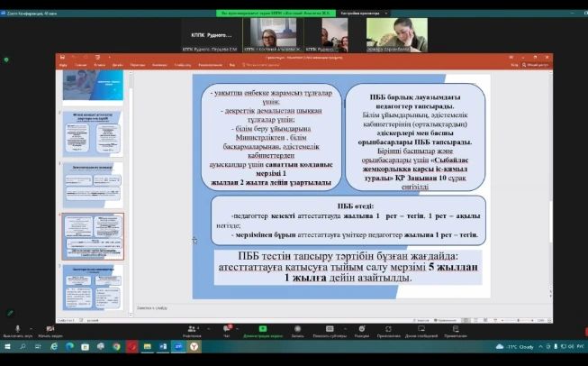Open the Zoom Chat panel
The height and width of the screenshot is (366, 588).
coord(229,330)
